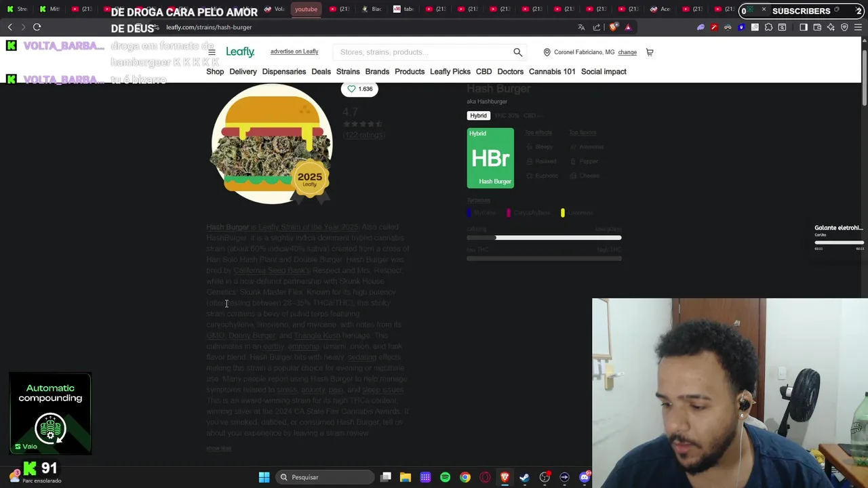Click the Hybrid tag badge

click(x=478, y=116)
